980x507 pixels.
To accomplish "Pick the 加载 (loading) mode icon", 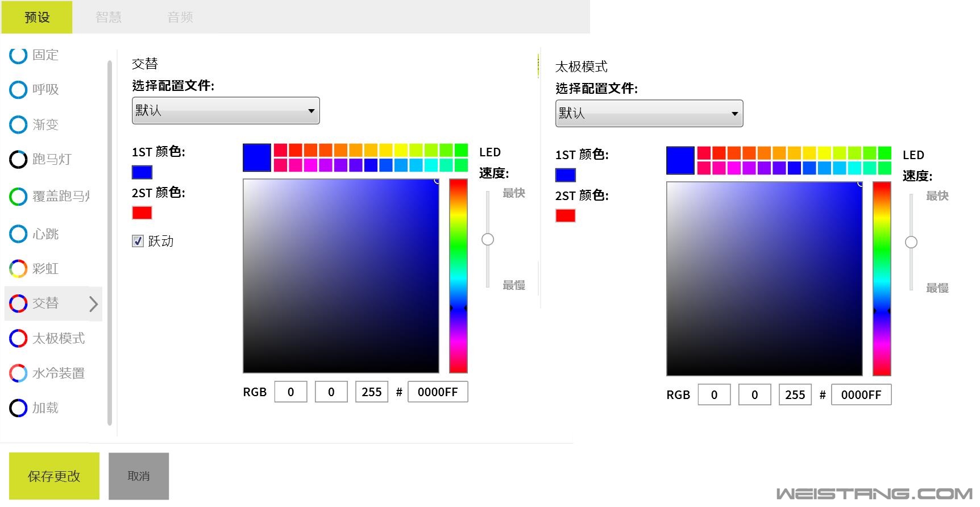I will pyautogui.click(x=18, y=408).
